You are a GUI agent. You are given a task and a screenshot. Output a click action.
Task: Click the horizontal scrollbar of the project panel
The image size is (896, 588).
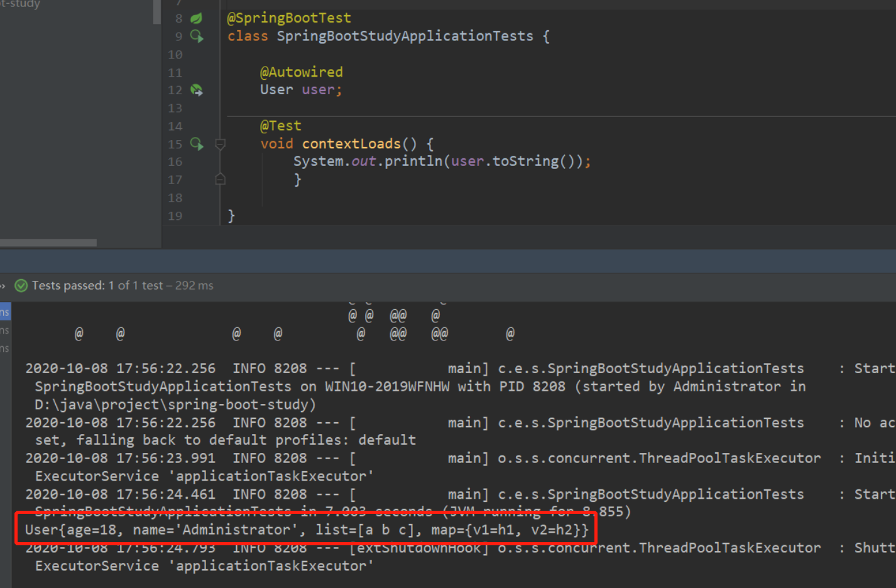tap(48, 242)
